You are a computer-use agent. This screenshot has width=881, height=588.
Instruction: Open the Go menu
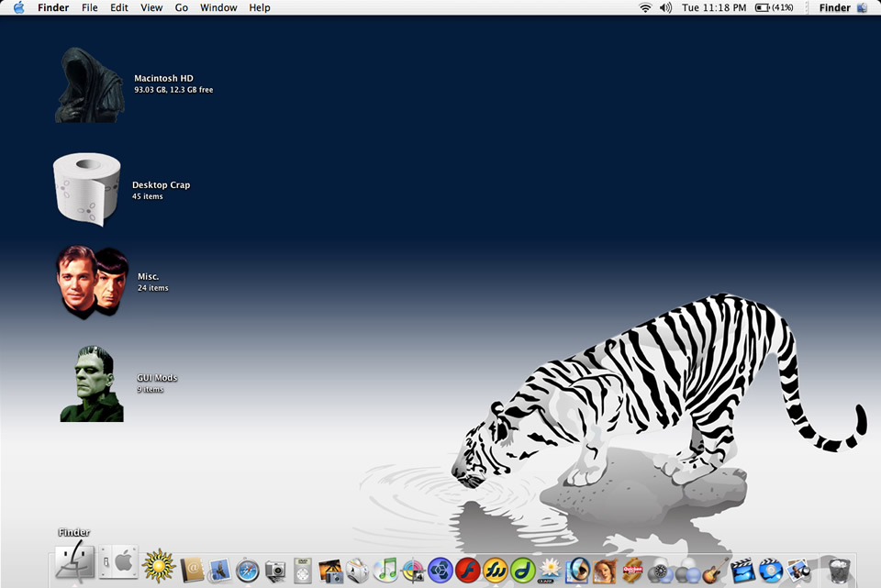(x=181, y=7)
